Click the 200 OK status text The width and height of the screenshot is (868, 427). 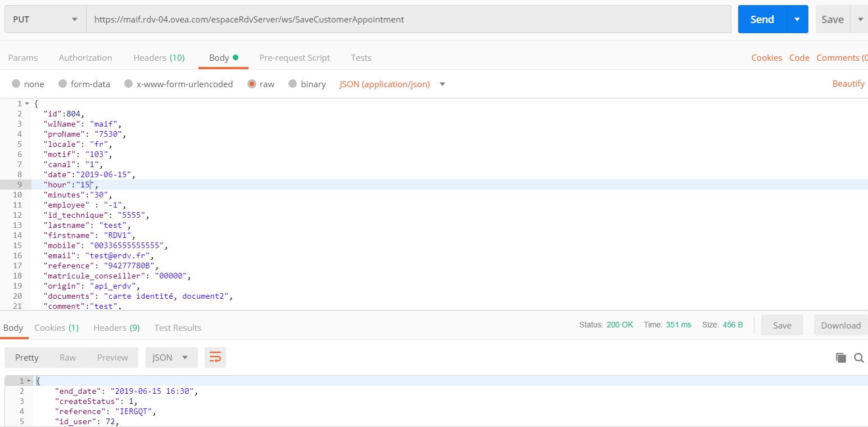click(x=620, y=325)
